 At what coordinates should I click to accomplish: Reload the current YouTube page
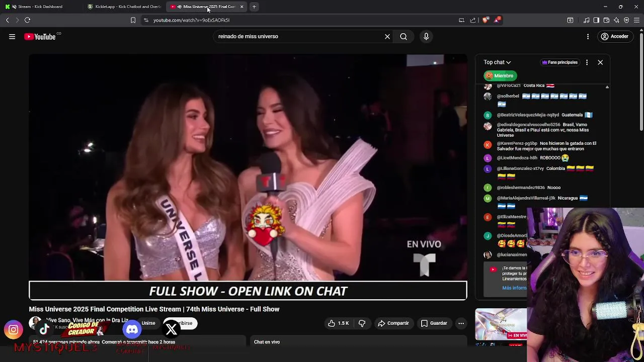click(x=27, y=20)
